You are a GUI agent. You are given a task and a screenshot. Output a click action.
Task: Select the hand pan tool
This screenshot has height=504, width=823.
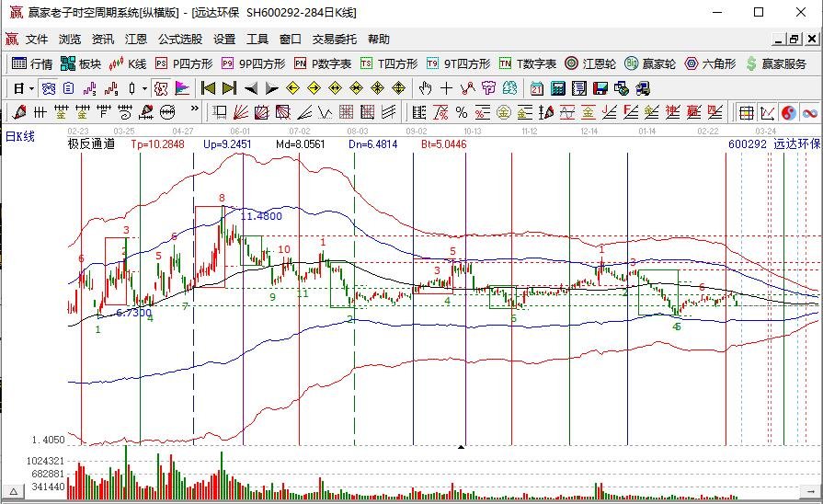(425, 88)
